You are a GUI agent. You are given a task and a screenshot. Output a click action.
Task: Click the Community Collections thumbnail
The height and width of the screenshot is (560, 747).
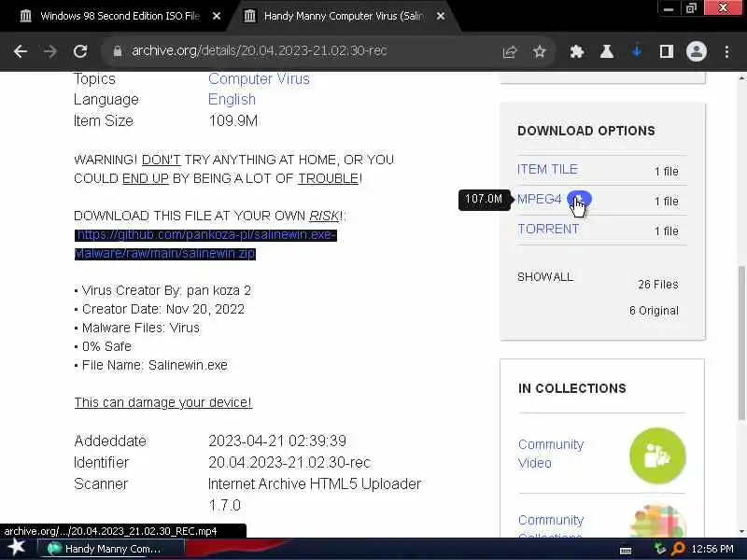click(x=657, y=521)
